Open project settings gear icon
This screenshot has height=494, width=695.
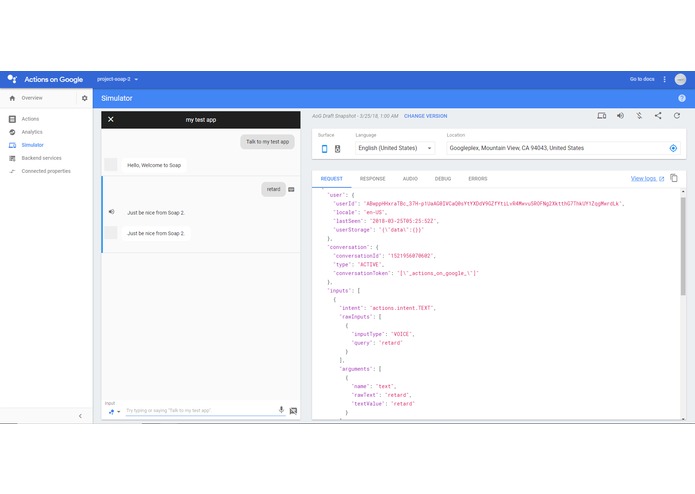pyautogui.click(x=85, y=98)
